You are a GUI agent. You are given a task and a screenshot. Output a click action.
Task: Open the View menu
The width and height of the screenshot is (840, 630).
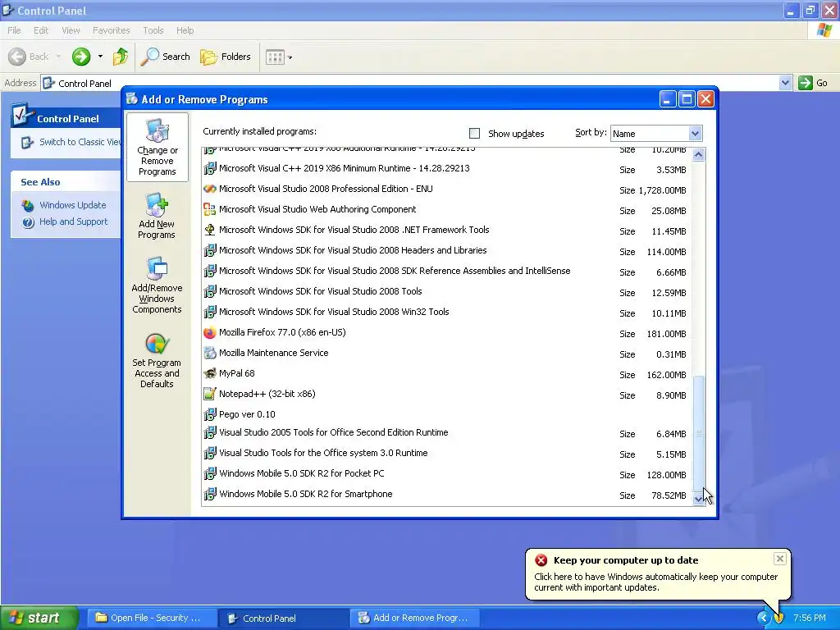tap(71, 30)
